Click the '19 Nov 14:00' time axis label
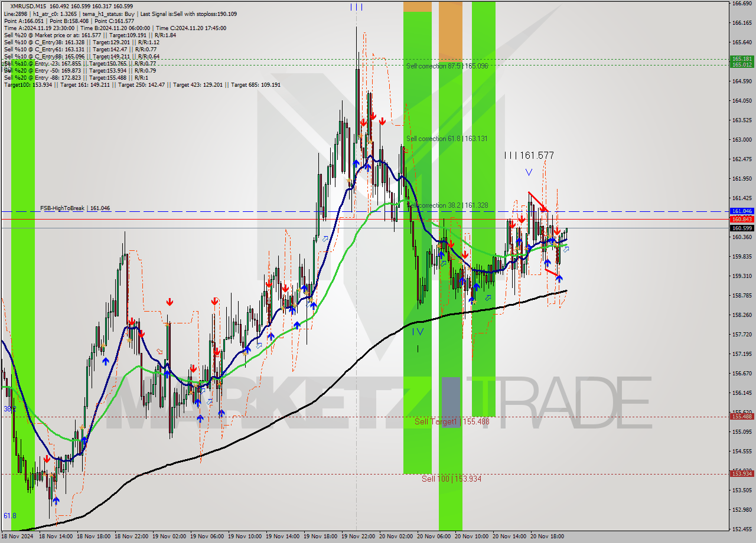Viewport: 756px width, 543px height. (x=283, y=537)
